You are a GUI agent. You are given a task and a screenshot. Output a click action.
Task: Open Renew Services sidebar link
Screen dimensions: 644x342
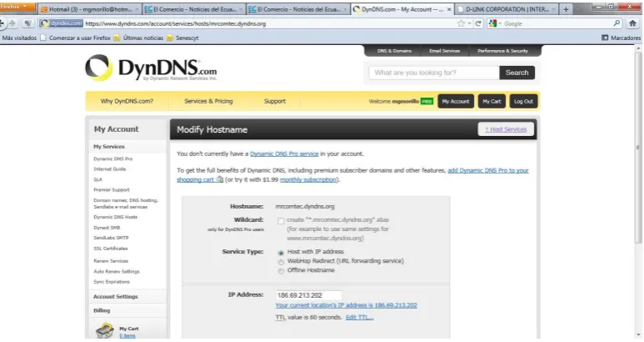111,261
